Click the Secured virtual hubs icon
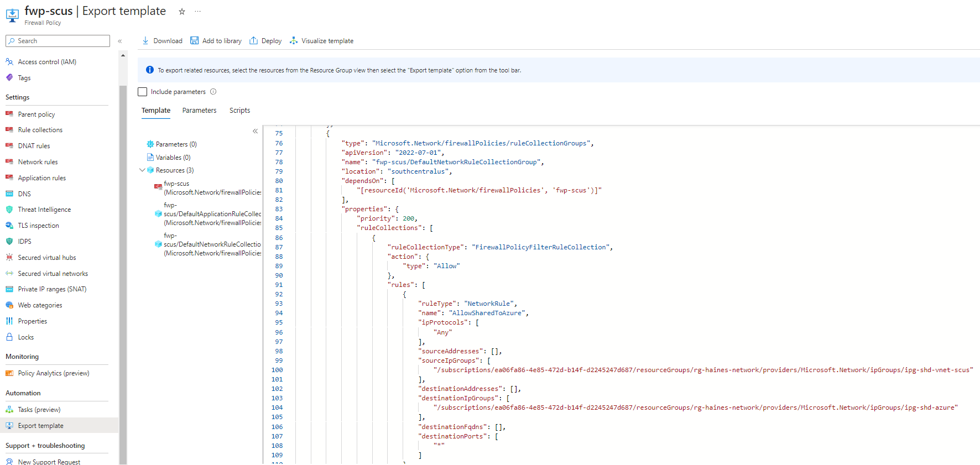The image size is (980, 465). [x=9, y=257]
